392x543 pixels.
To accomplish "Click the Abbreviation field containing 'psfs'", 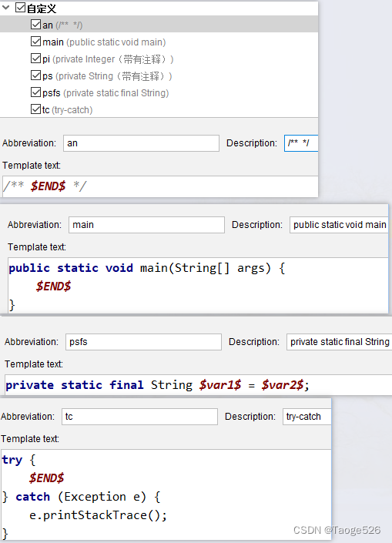I will coord(143,342).
